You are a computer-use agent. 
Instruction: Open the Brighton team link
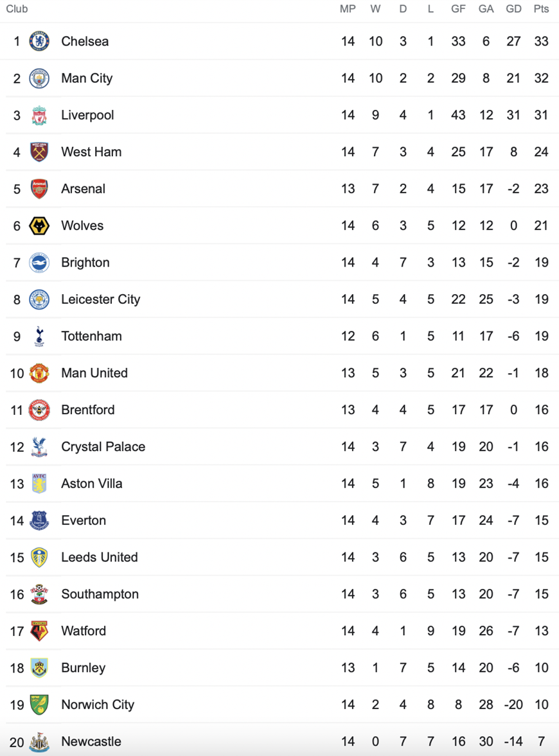(85, 262)
